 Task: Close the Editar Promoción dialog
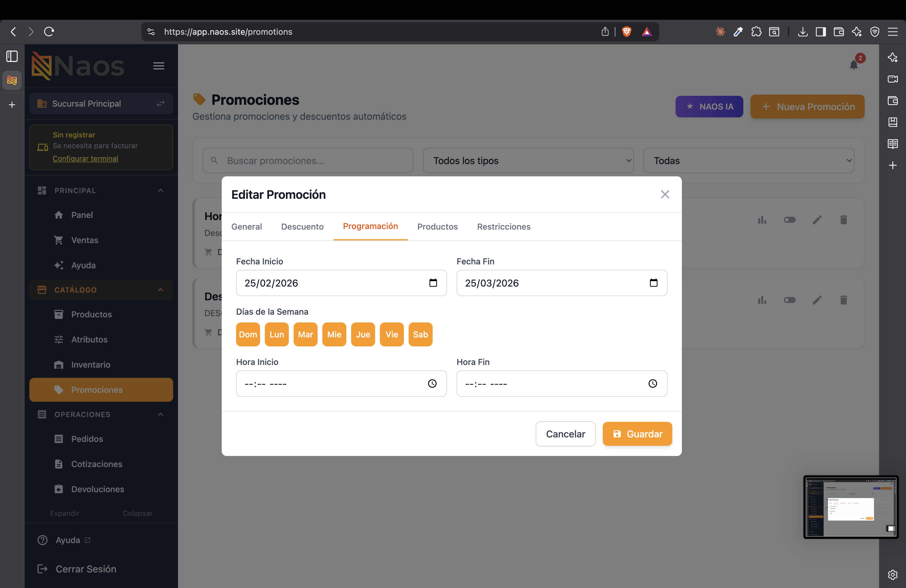[x=665, y=194]
